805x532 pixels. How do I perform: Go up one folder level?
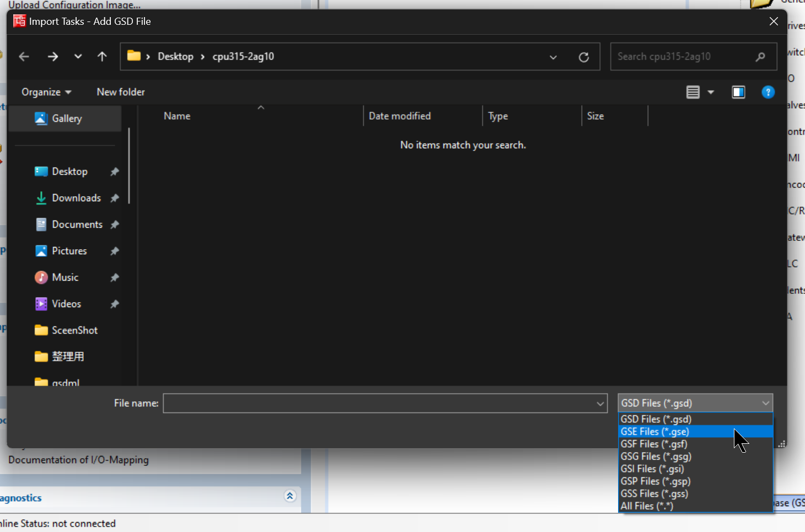(102, 56)
